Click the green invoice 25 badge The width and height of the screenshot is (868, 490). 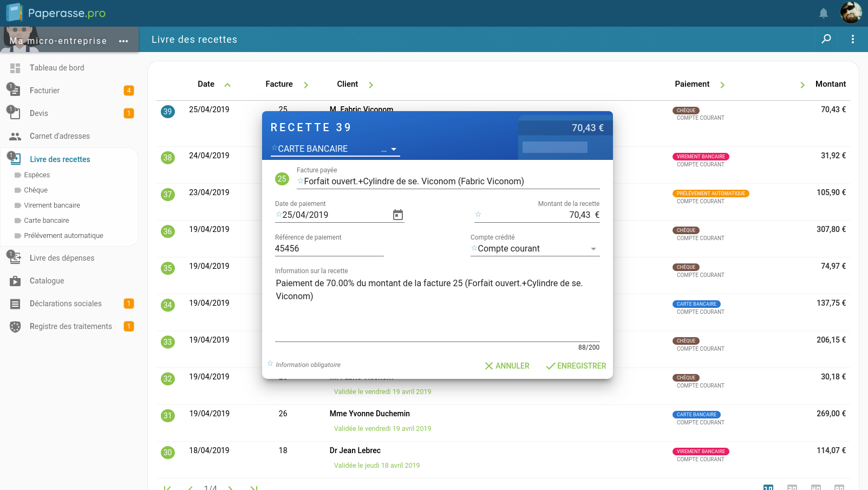pyautogui.click(x=282, y=179)
